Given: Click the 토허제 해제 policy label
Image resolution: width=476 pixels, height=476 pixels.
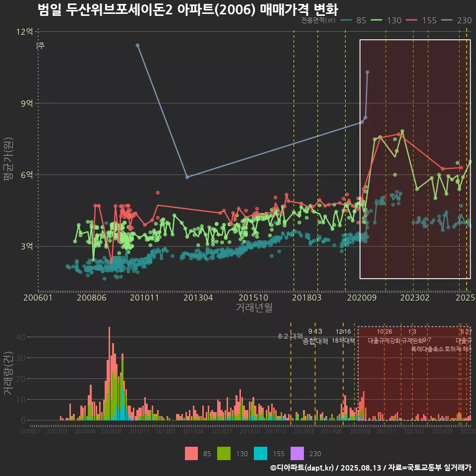Looking at the screenshot, I should point(458,349).
